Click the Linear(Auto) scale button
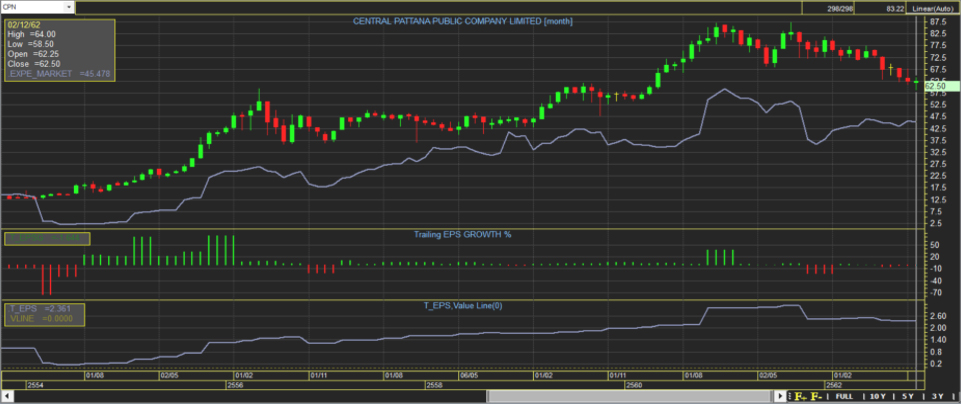Image resolution: width=961 pixels, height=404 pixels. pyautogui.click(x=931, y=8)
